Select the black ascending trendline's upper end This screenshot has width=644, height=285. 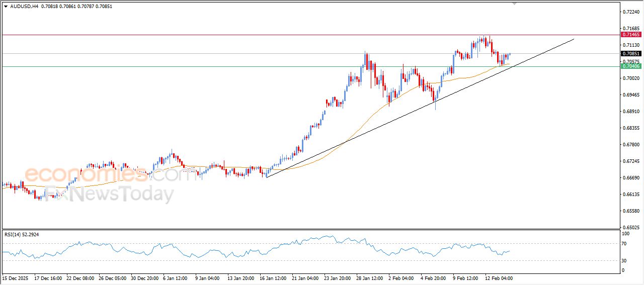[x=574, y=39]
